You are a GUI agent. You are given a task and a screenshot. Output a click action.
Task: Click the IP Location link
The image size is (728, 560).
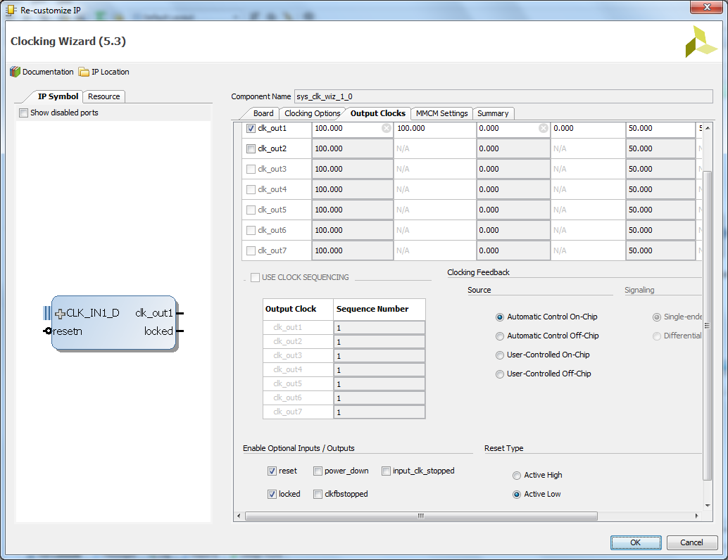tap(110, 72)
